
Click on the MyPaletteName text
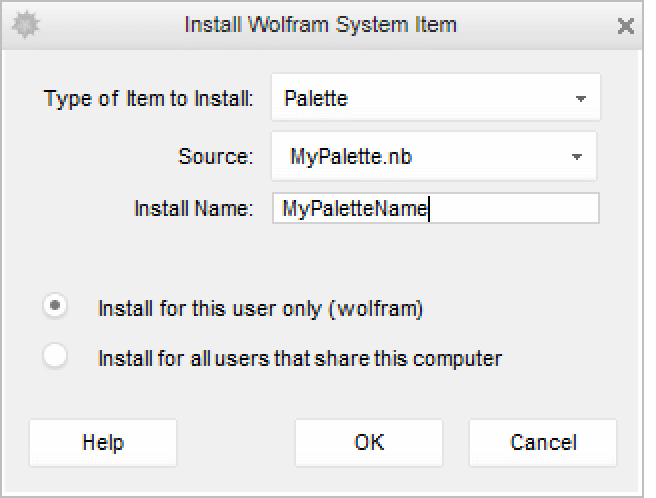click(354, 209)
